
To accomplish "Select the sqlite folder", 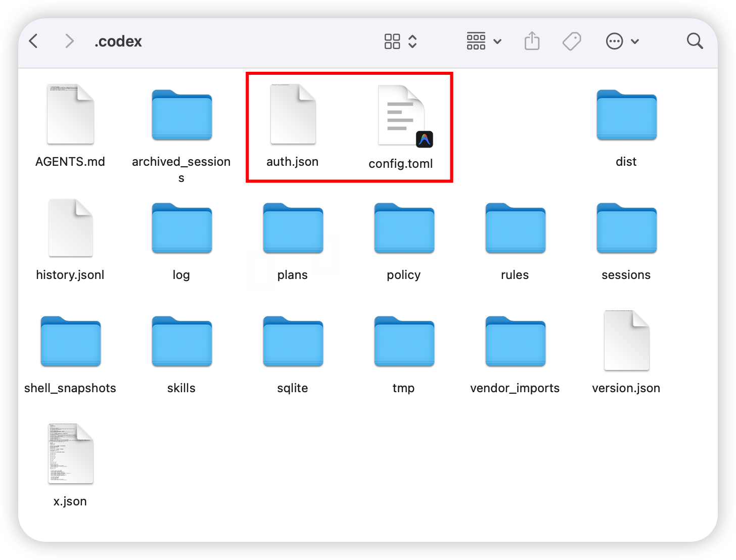I will [293, 342].
